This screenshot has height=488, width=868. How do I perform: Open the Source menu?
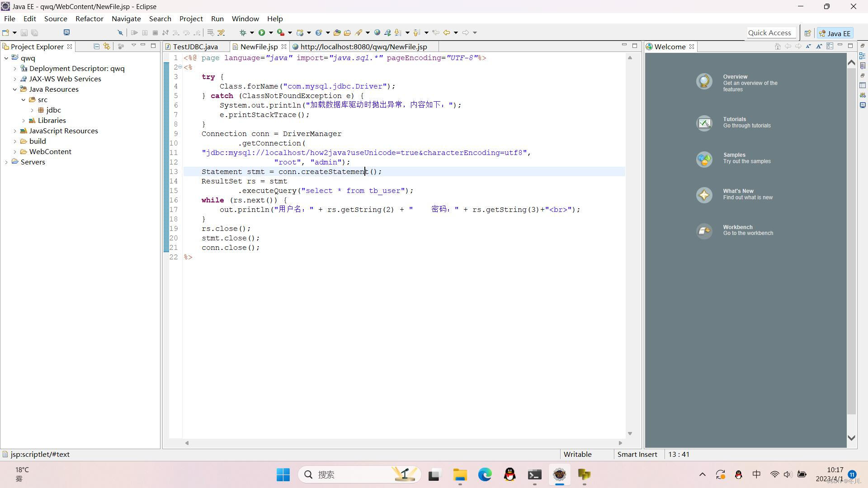[56, 19]
